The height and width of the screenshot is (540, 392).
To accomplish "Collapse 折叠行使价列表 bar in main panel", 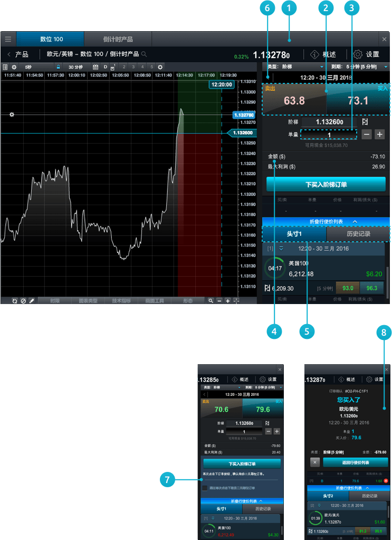I will 326,222.
